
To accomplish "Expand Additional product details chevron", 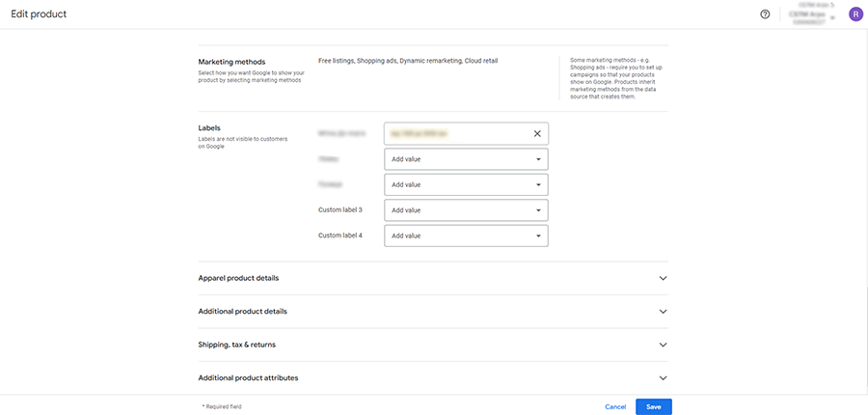I will tap(663, 312).
